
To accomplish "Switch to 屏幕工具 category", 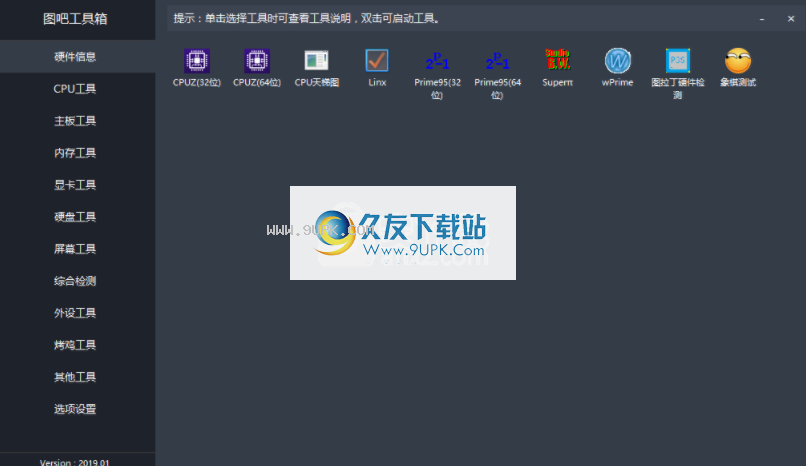I will pyautogui.click(x=78, y=249).
